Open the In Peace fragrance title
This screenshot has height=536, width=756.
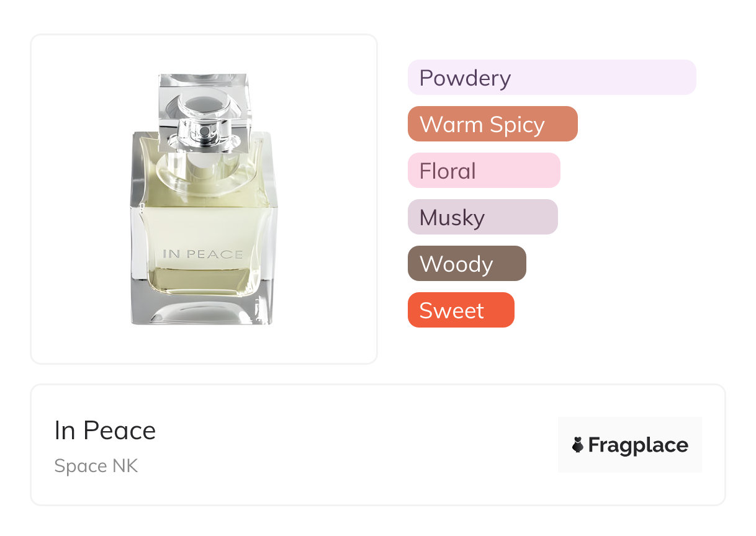tap(105, 431)
